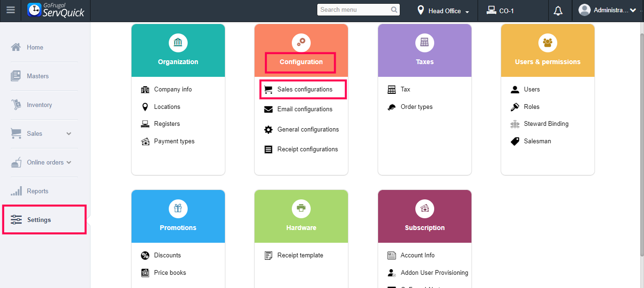The height and width of the screenshot is (288, 644).
Task: Click the Promotions gift icon
Action: (x=178, y=209)
